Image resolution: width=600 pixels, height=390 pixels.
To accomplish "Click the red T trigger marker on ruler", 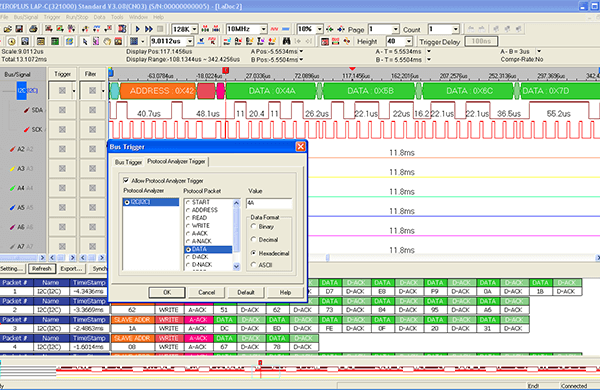I will coord(225,70).
